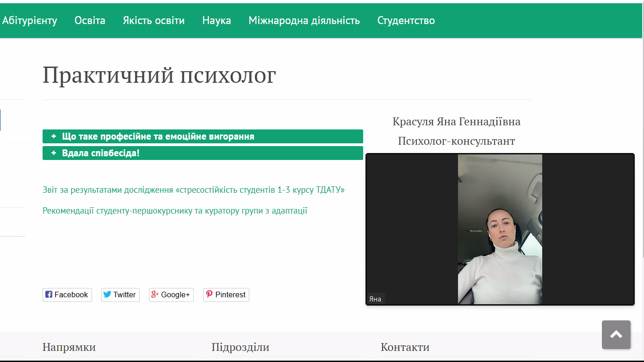644x362 pixels.
Task: Select Якість освіти in the navigation bar
Action: point(154,20)
